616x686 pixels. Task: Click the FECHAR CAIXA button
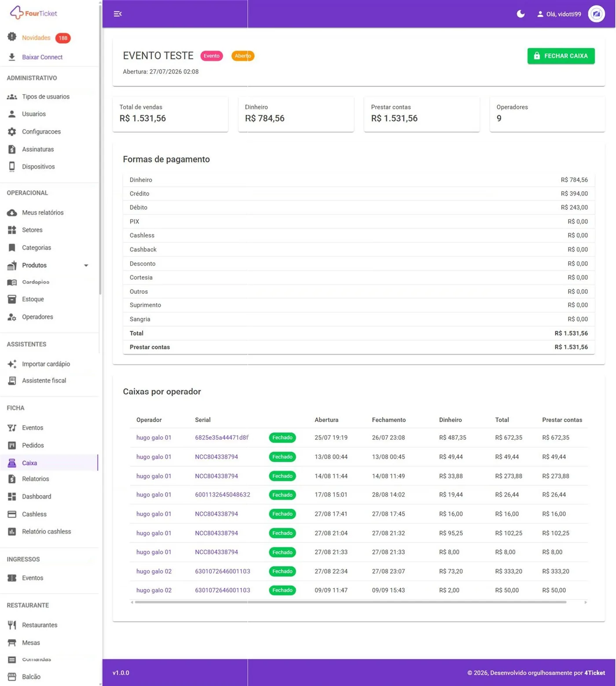pyautogui.click(x=561, y=56)
